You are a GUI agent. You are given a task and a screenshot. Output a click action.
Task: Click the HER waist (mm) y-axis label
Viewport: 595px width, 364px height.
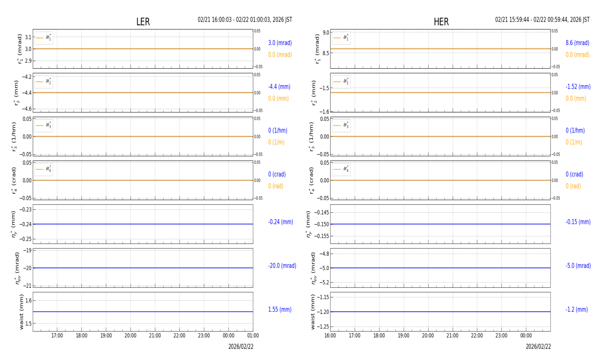click(313, 312)
